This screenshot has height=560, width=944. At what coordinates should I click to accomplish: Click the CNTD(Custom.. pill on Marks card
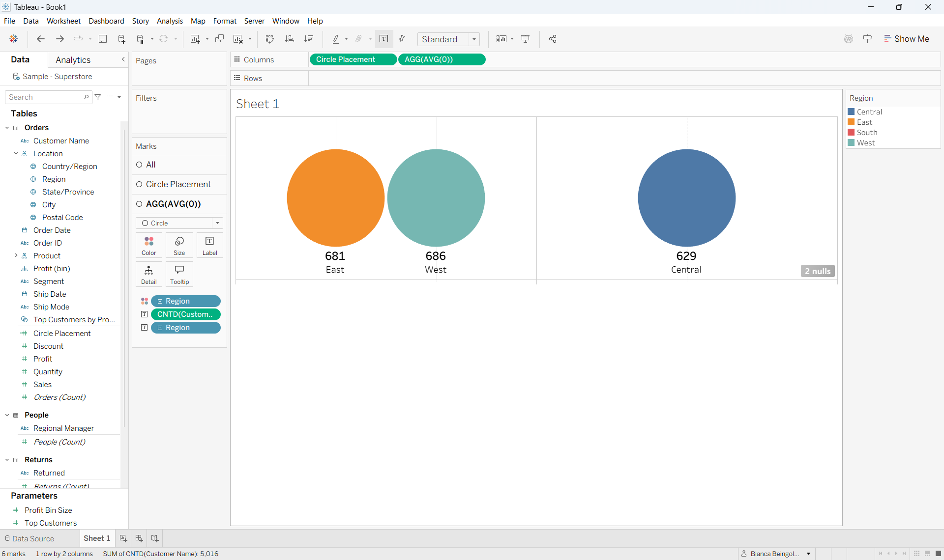pos(186,314)
